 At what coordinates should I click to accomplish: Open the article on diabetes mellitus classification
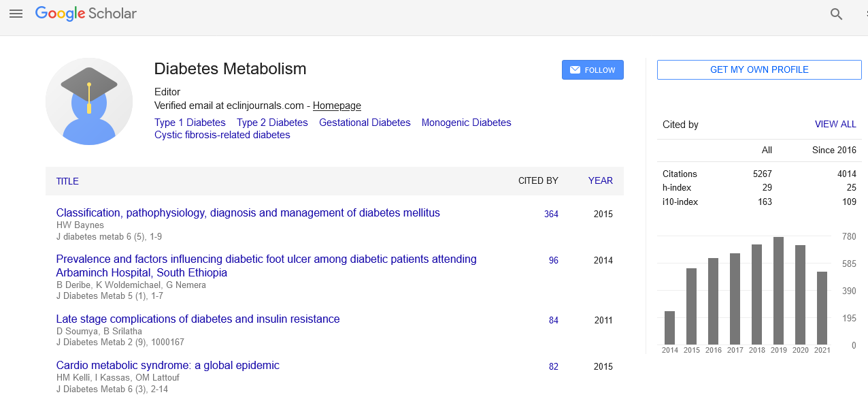[x=249, y=213]
